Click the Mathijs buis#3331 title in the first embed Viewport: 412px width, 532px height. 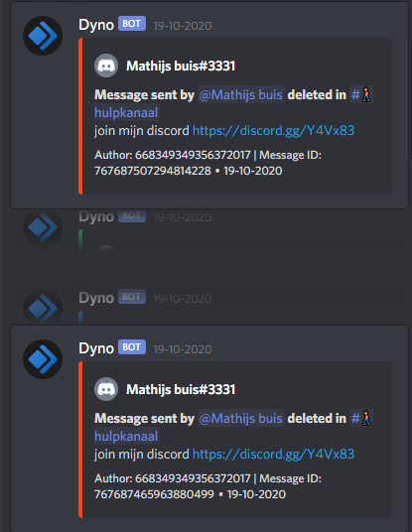click(181, 66)
